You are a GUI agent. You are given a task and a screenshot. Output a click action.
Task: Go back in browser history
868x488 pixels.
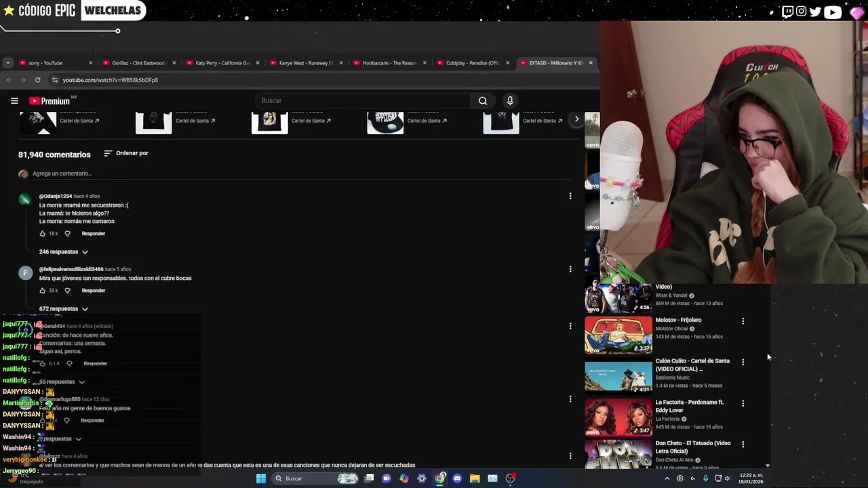pos(9,80)
